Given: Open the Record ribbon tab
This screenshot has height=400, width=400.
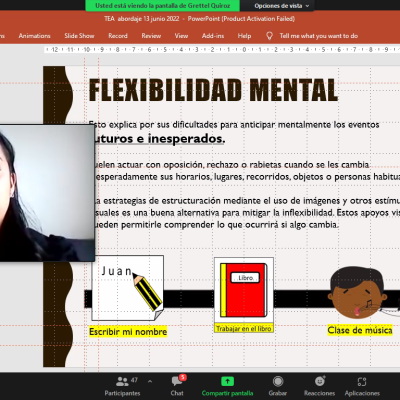Looking at the screenshot, I should 118,36.
